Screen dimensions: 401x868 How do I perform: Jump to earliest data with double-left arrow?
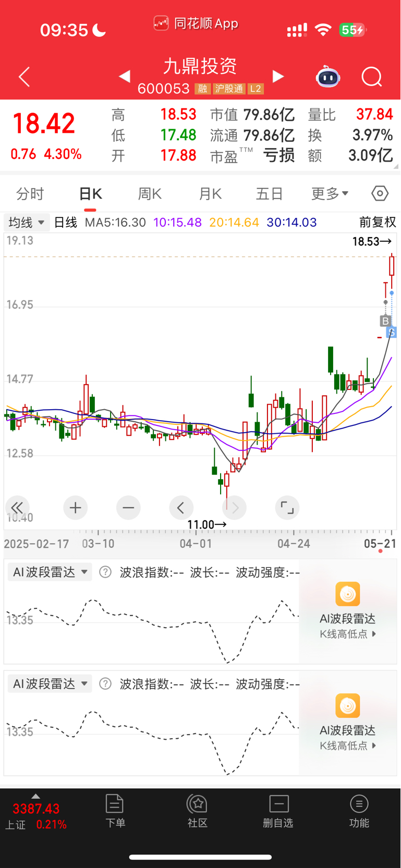tap(17, 508)
